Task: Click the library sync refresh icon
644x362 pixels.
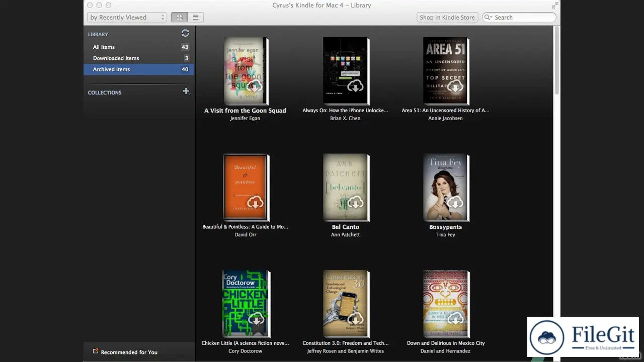Action: coord(185,33)
